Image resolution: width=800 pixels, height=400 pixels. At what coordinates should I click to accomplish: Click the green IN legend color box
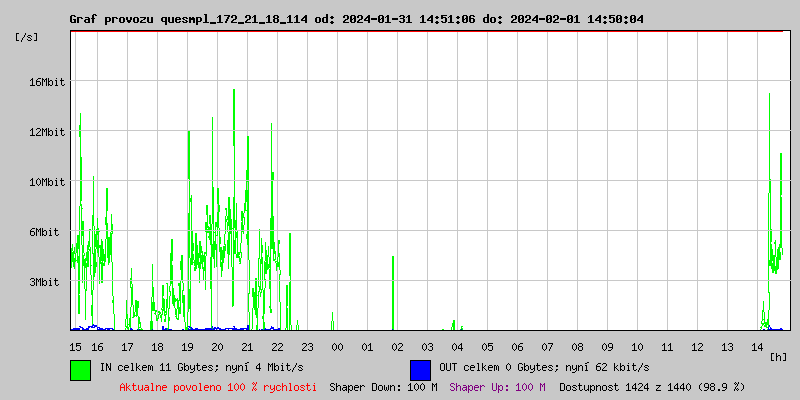coord(80,369)
